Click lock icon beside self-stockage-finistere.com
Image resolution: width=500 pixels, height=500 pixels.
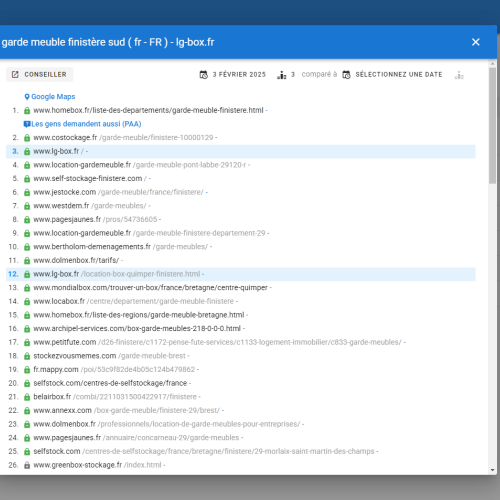point(27,179)
